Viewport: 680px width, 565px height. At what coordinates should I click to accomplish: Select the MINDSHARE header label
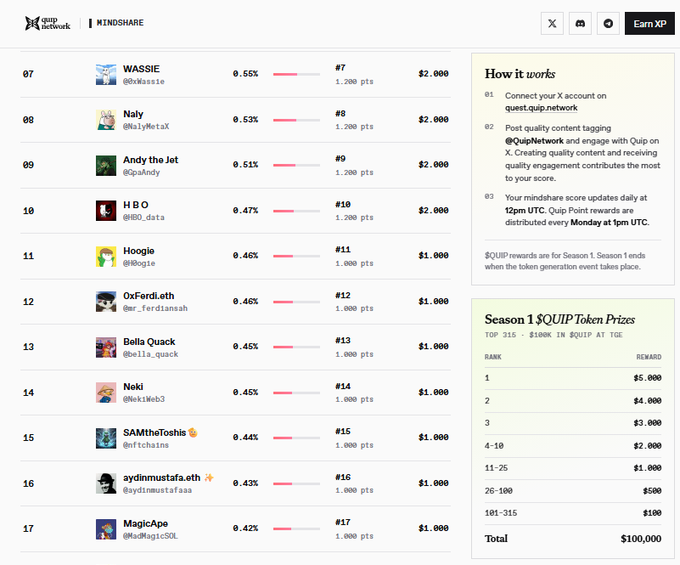[120, 23]
